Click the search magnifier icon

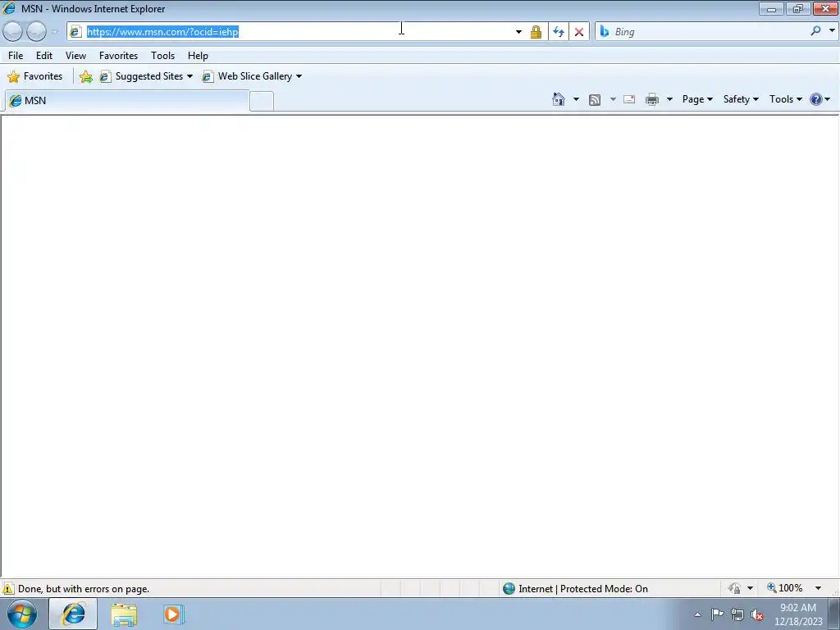click(x=815, y=31)
